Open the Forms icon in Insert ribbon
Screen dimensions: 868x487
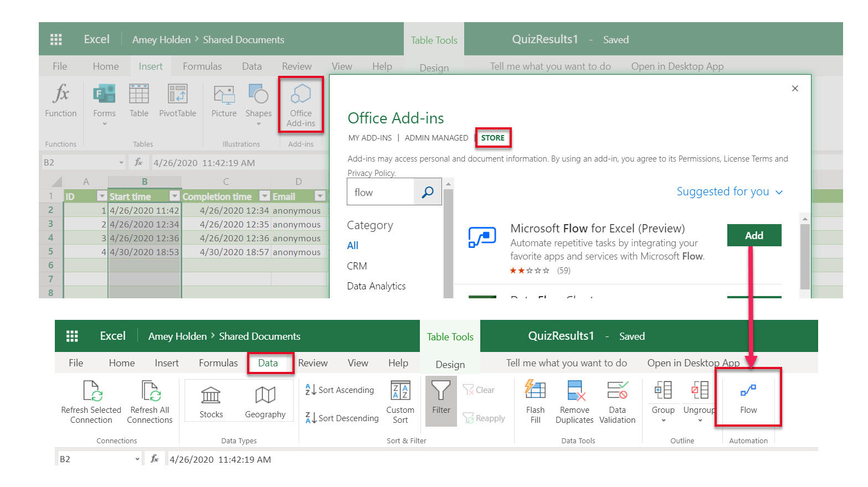[104, 94]
